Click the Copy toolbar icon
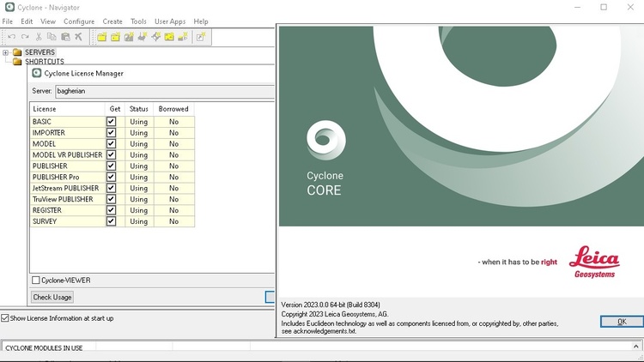Screen dimensions: 644x362 coord(52,37)
